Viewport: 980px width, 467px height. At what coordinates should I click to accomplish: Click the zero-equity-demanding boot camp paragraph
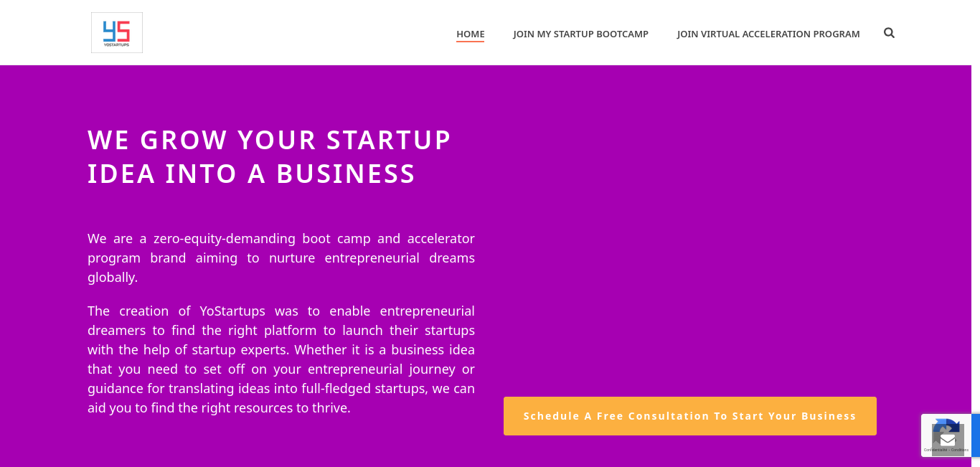click(281, 258)
